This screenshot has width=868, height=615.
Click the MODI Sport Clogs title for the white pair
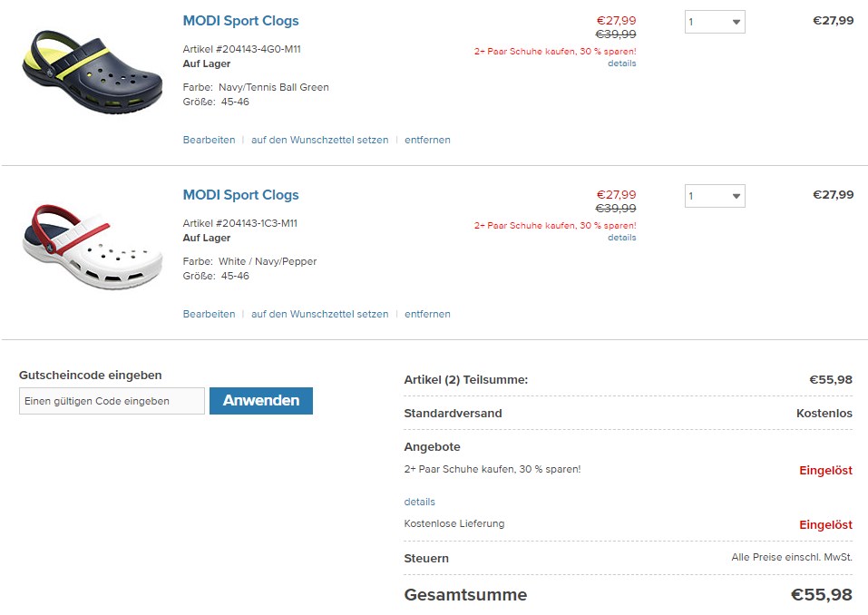tap(240, 195)
